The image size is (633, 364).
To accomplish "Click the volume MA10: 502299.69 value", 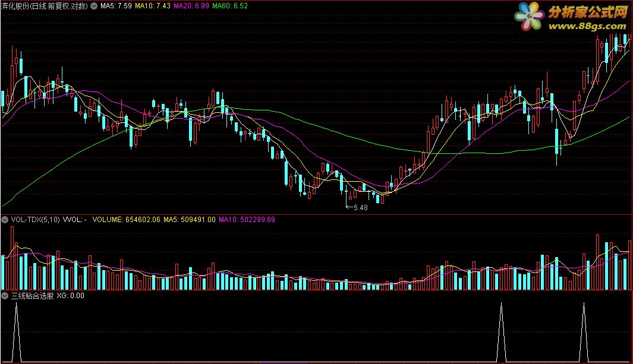I will (247, 220).
